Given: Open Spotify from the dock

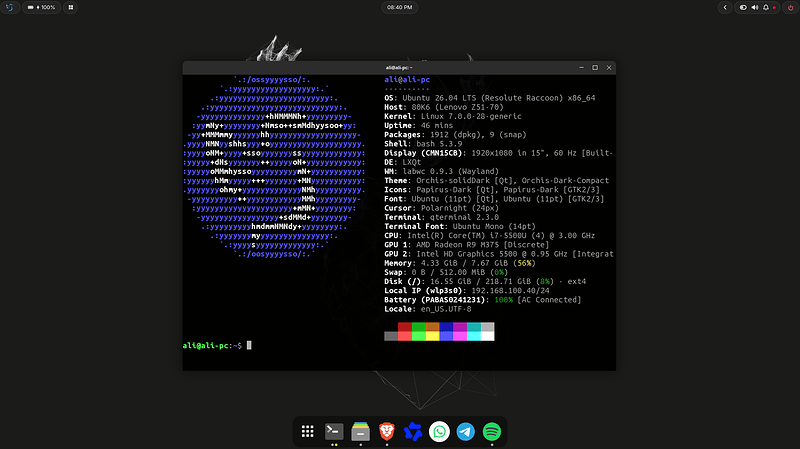Looking at the screenshot, I should point(492,432).
